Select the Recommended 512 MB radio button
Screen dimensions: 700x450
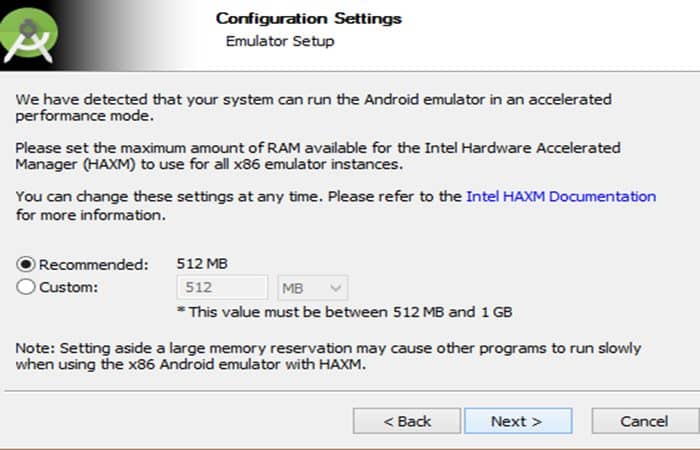tap(25, 264)
